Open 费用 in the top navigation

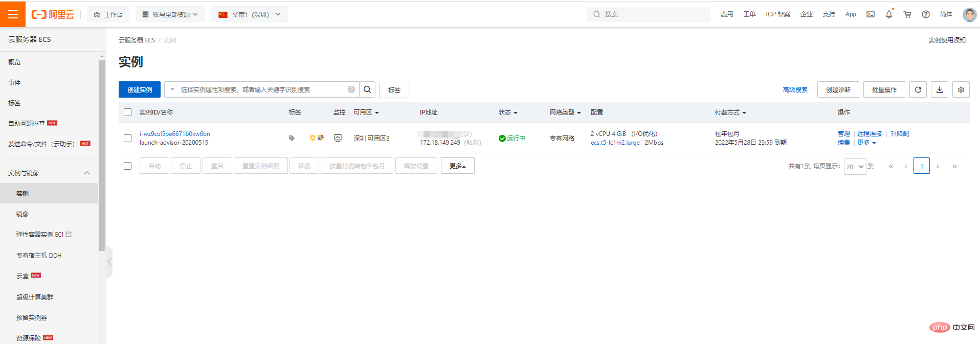pyautogui.click(x=727, y=14)
